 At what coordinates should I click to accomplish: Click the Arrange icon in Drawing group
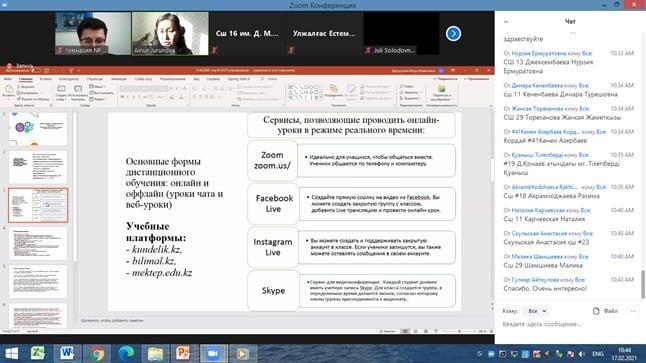(x=333, y=89)
